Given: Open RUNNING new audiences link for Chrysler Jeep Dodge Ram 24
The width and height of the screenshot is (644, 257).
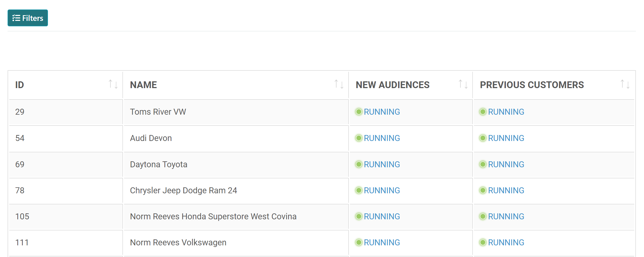Looking at the screenshot, I should pos(382,190).
